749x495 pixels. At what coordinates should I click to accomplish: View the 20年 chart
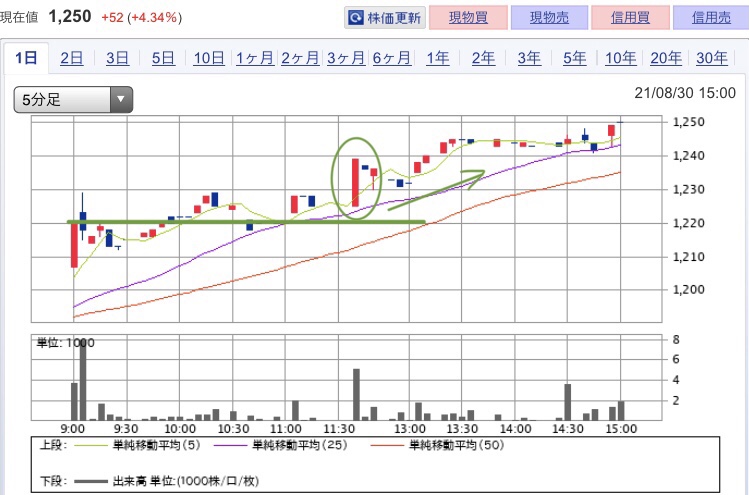point(666,58)
